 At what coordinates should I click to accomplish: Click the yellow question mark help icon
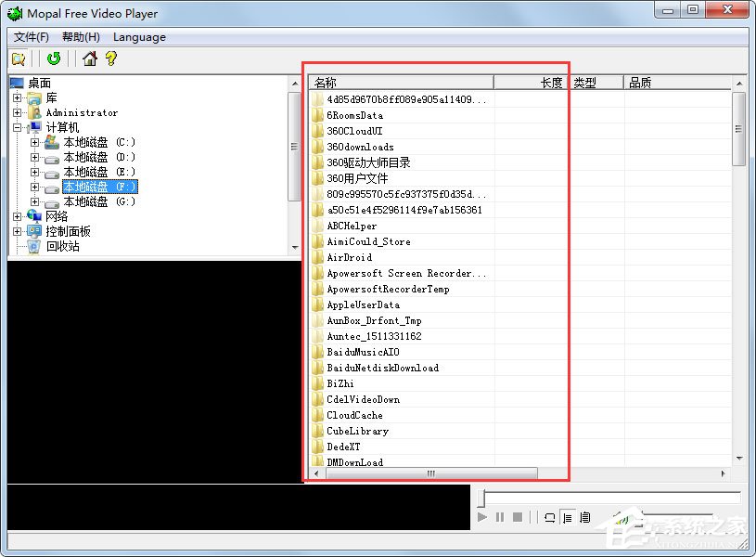click(x=110, y=59)
